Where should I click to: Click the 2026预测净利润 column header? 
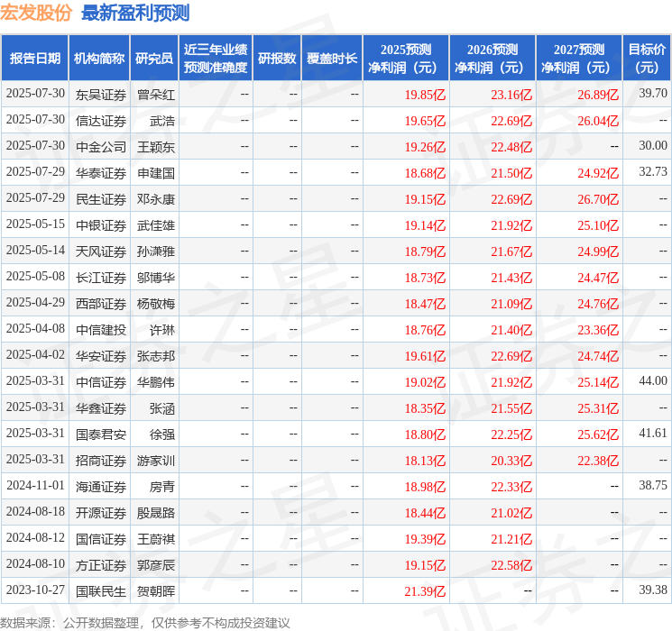pos(492,59)
